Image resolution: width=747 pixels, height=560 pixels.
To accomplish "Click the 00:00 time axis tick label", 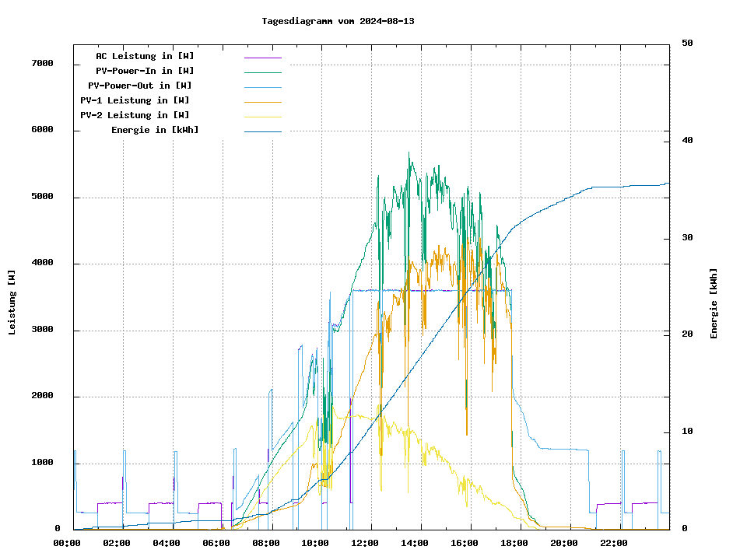I will coord(67,543).
